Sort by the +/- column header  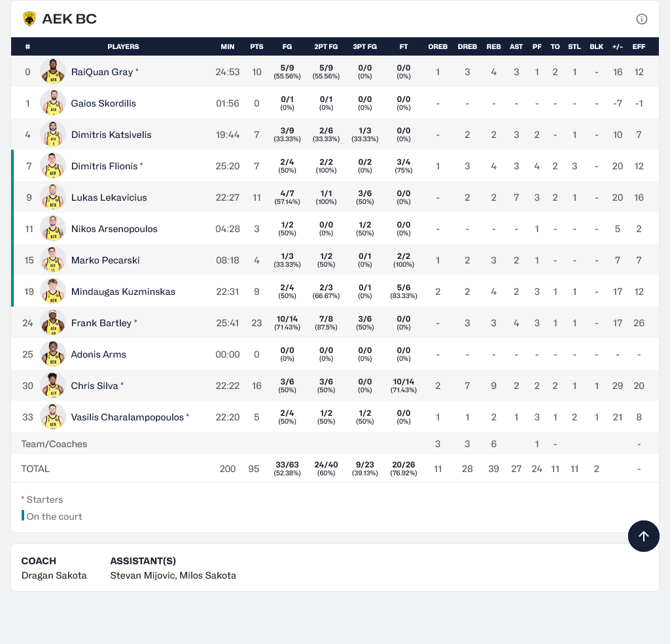[x=617, y=46]
